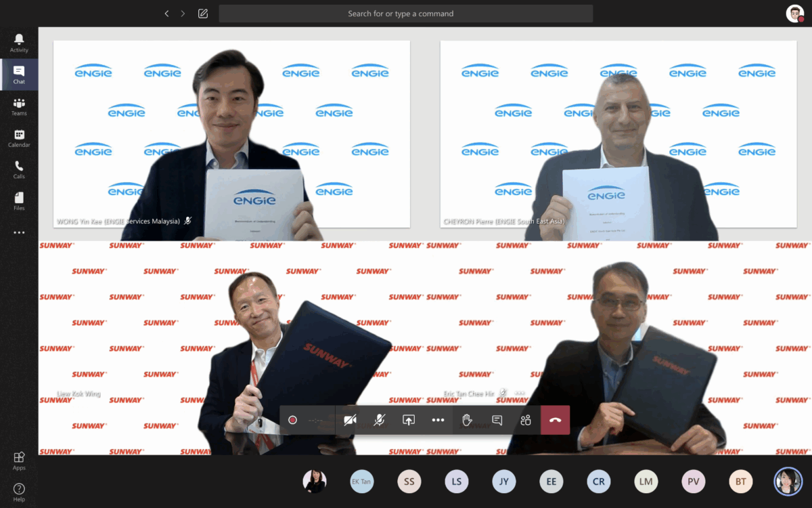Open the Files section

pyautogui.click(x=19, y=201)
